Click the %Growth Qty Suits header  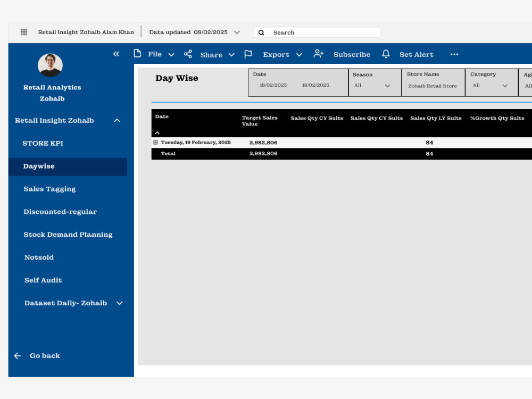(497, 118)
